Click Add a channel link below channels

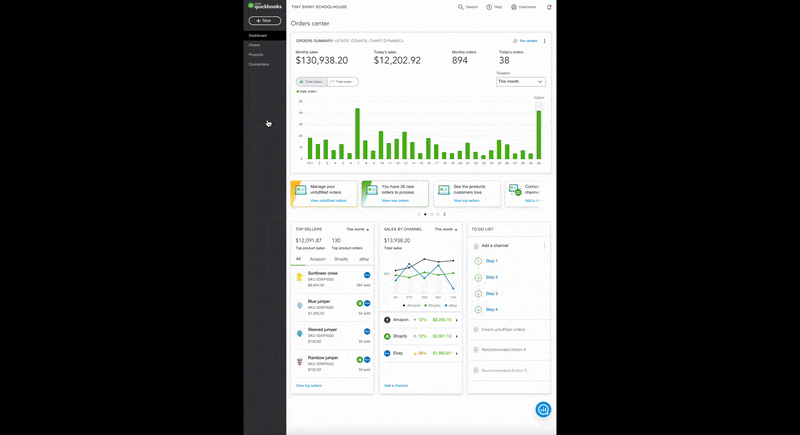(x=396, y=386)
